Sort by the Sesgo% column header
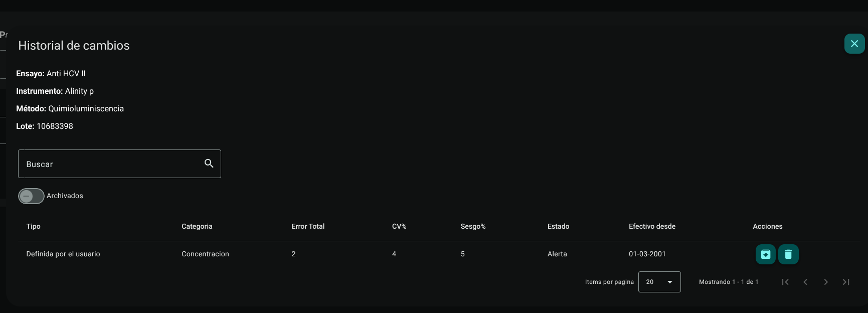Viewport: 868px width, 313px height. click(x=473, y=226)
